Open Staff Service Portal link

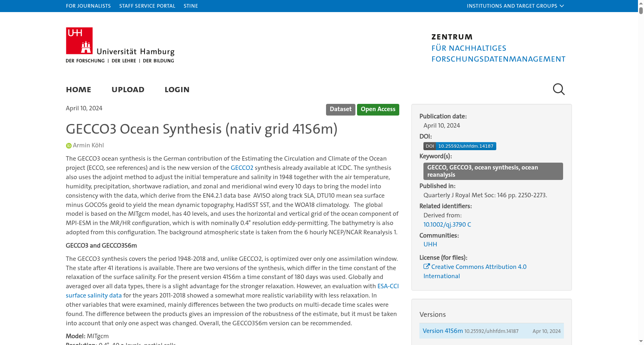point(147,6)
